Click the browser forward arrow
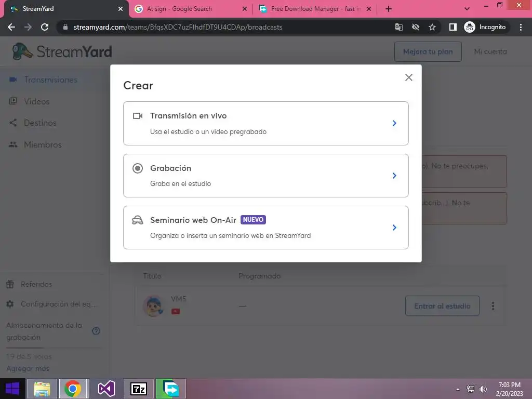The image size is (532, 399). (28, 27)
